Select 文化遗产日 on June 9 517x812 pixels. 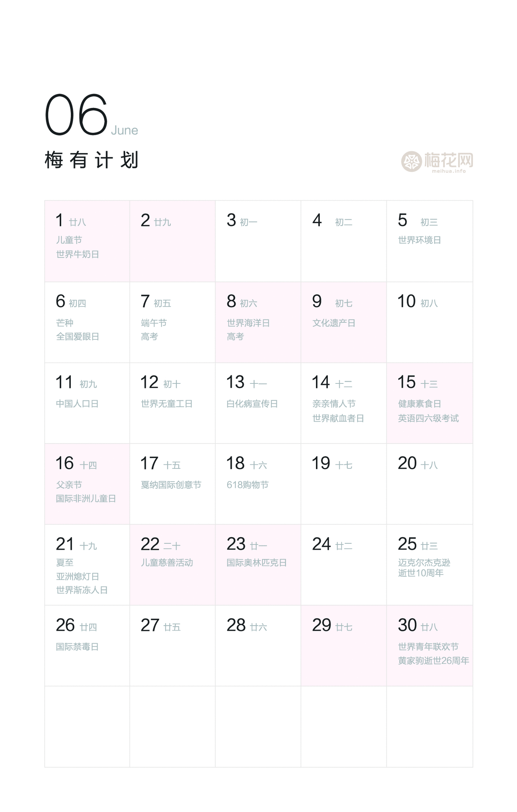334,323
